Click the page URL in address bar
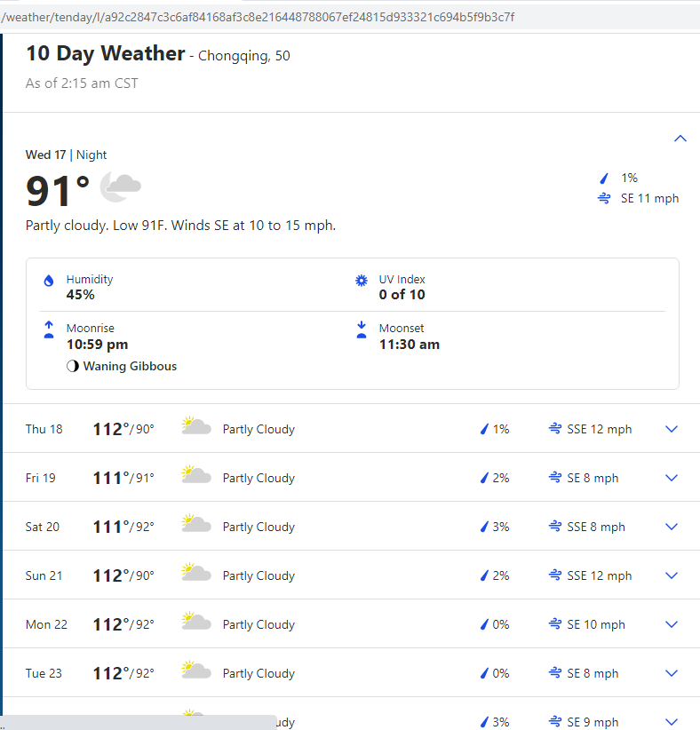 tap(258, 17)
